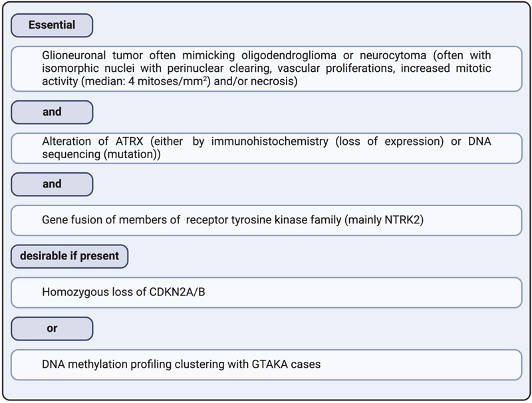Viewport: 532px width, 403px height.
Task: Click the 'and' pill above the gene fusion box
Action: tap(51, 184)
